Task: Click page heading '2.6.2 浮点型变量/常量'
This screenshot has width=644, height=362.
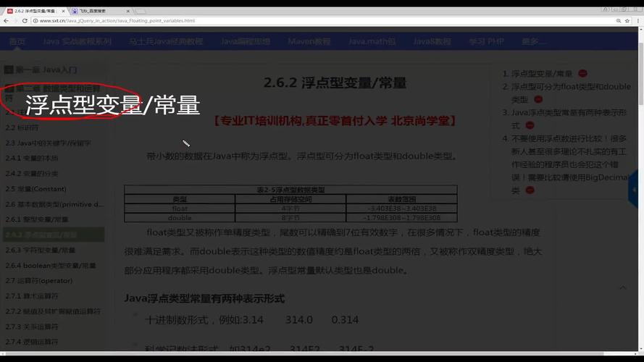Action: click(x=335, y=83)
